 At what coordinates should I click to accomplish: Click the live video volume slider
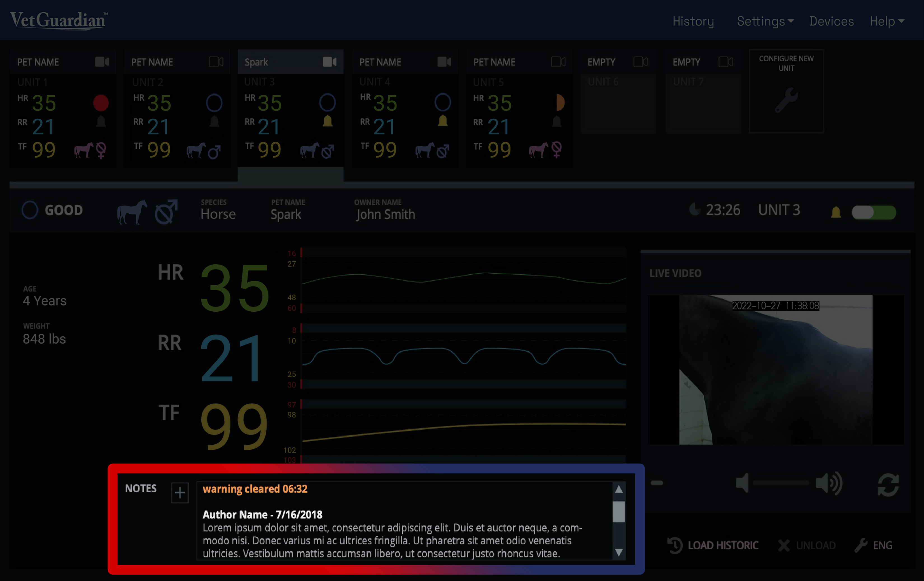click(x=780, y=483)
